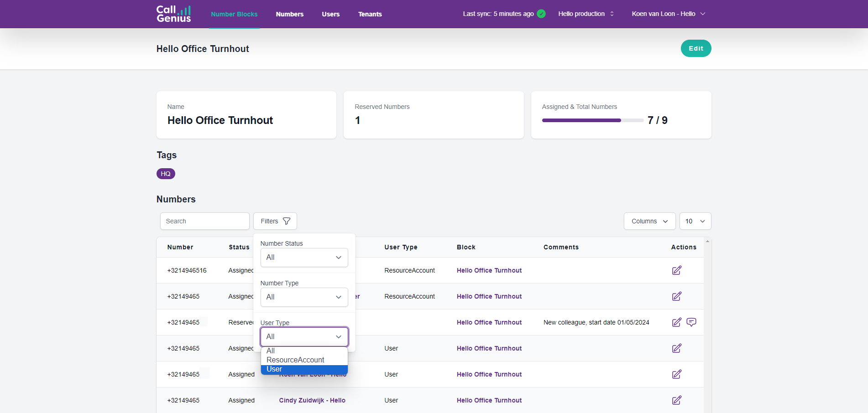Open the Number Status dropdown
Screen dimensions: 868x413
(x=304, y=258)
